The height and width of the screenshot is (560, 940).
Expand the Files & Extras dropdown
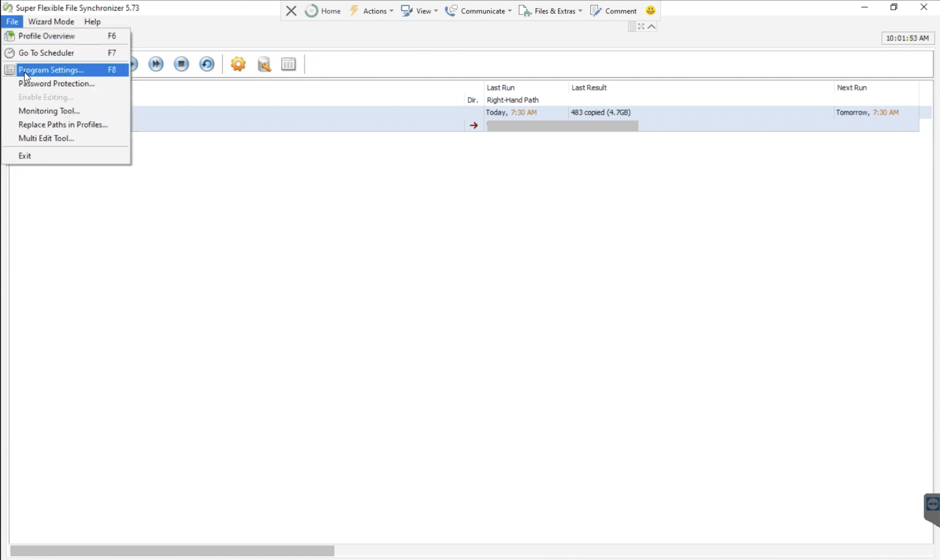pos(551,11)
